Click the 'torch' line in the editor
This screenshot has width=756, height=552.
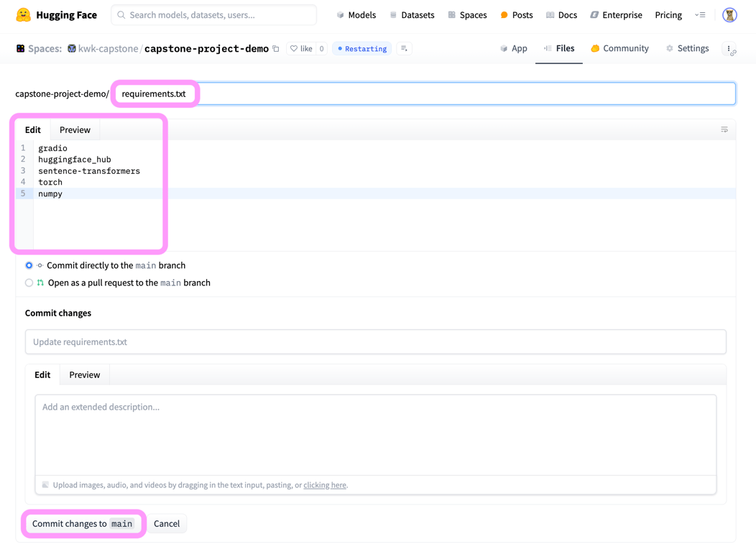point(50,183)
